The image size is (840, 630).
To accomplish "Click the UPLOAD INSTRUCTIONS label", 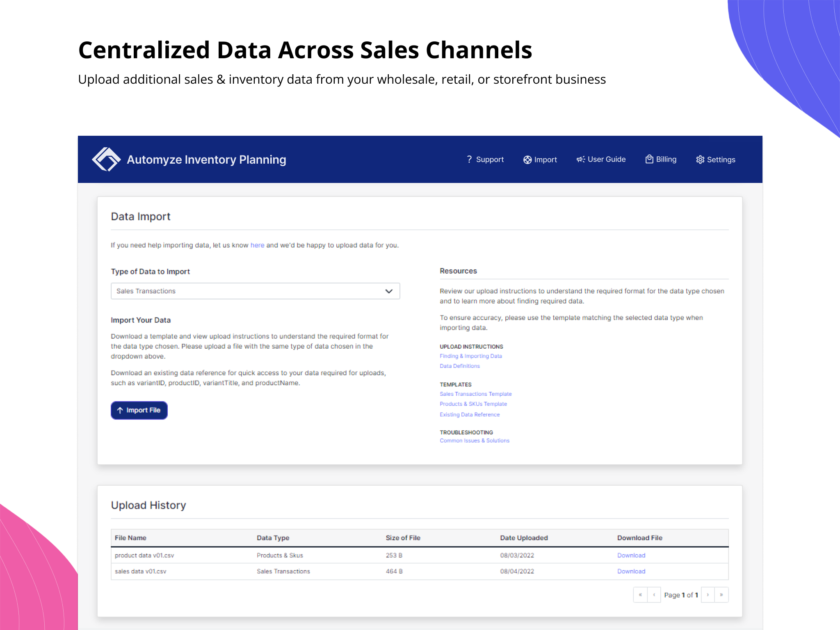I will point(472,347).
